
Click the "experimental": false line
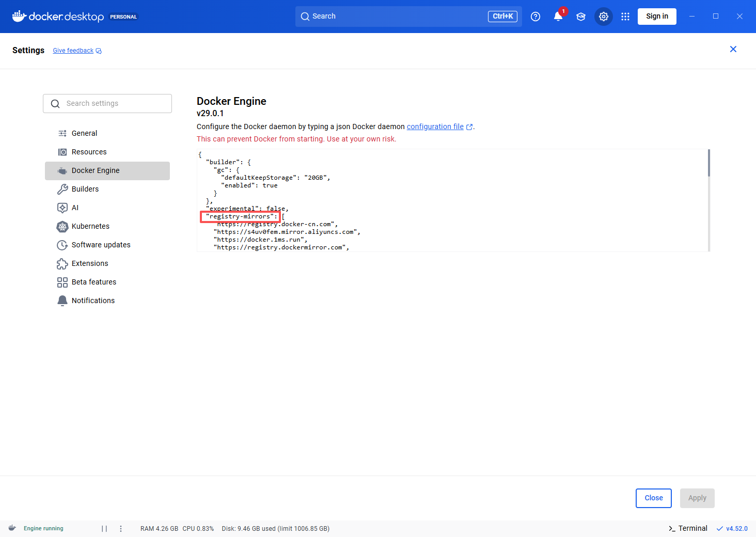coord(247,209)
